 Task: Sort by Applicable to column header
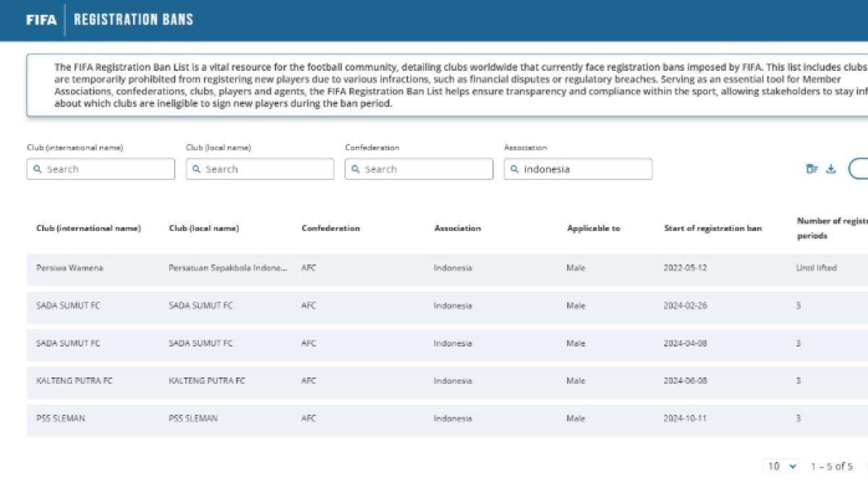pyautogui.click(x=593, y=228)
